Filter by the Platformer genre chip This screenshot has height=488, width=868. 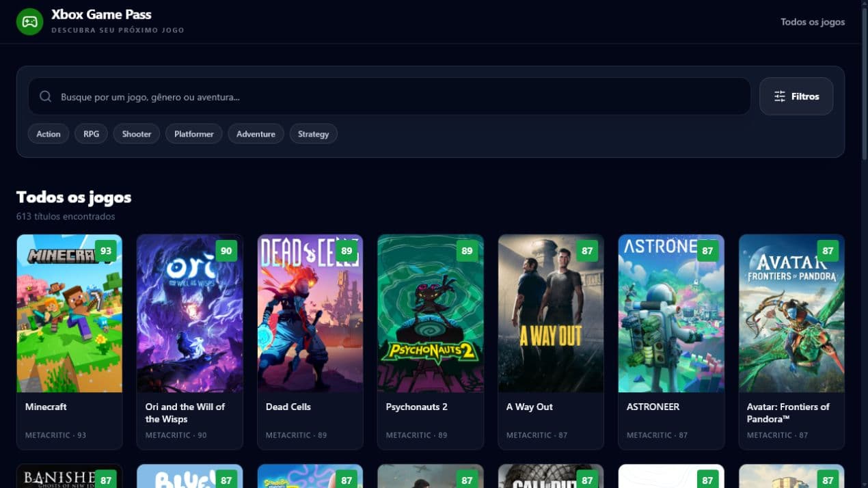(194, 134)
